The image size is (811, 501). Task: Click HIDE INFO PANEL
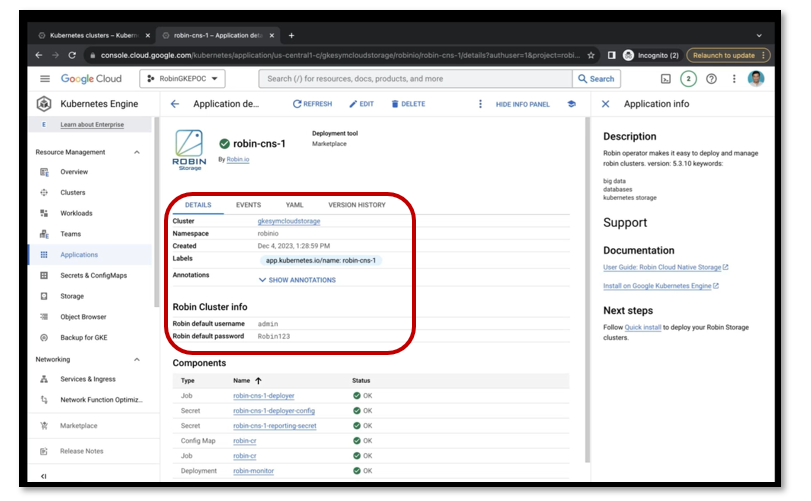point(522,104)
